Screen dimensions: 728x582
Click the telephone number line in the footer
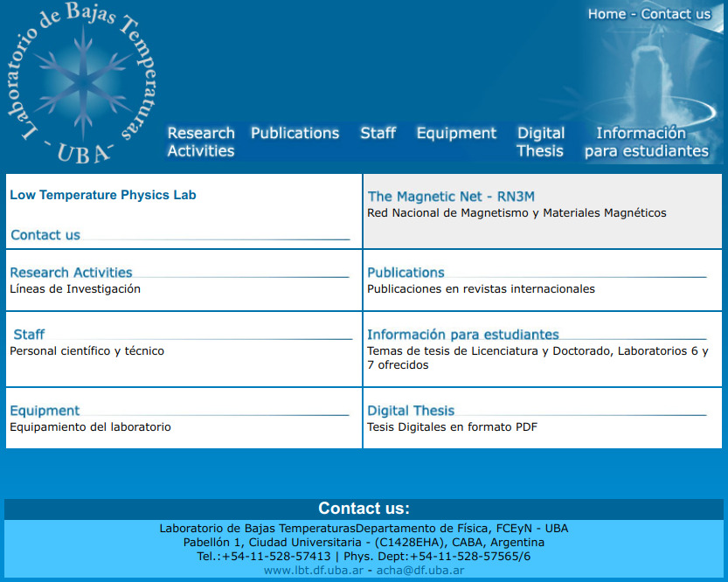(x=364, y=557)
